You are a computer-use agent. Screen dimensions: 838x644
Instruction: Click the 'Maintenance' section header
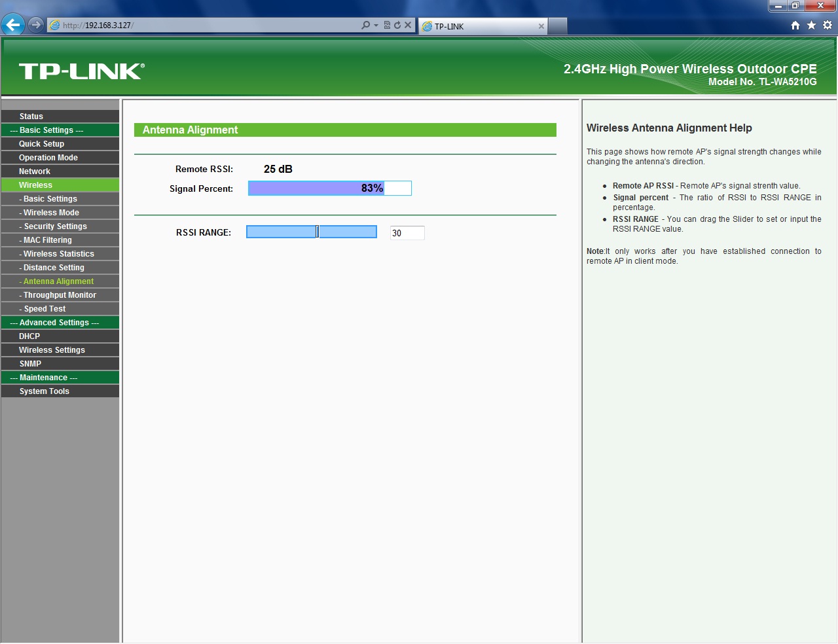click(x=60, y=378)
